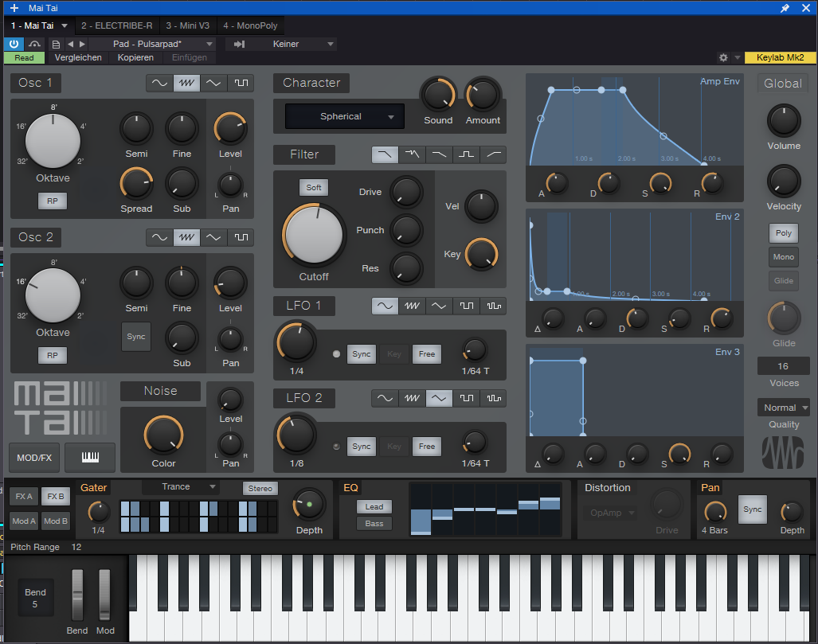The height and width of the screenshot is (644, 818).
Task: Open the dropdown arrow on 1 - Mai Tai tab
Action: 65,25
